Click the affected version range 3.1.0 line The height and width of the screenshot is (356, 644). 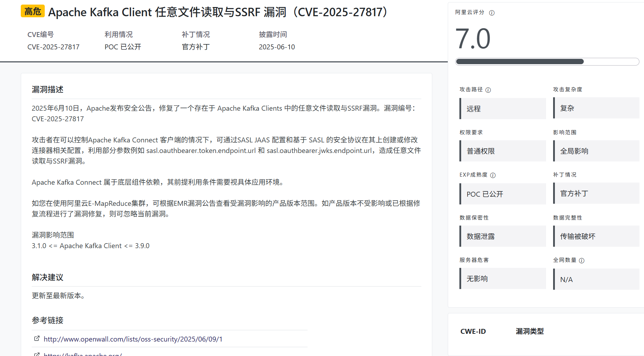91,246
